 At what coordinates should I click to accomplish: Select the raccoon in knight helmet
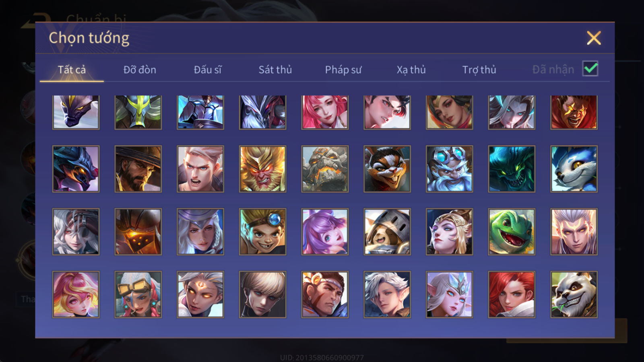tap(387, 232)
